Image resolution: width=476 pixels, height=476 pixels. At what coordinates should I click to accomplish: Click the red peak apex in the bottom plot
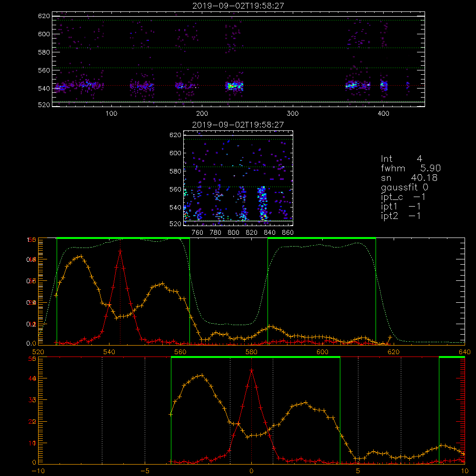coord(251,370)
